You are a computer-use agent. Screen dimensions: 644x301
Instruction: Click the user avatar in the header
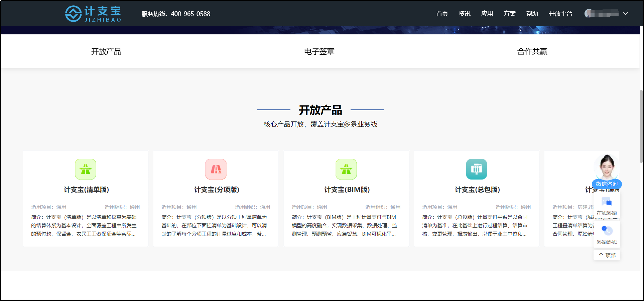coord(589,14)
